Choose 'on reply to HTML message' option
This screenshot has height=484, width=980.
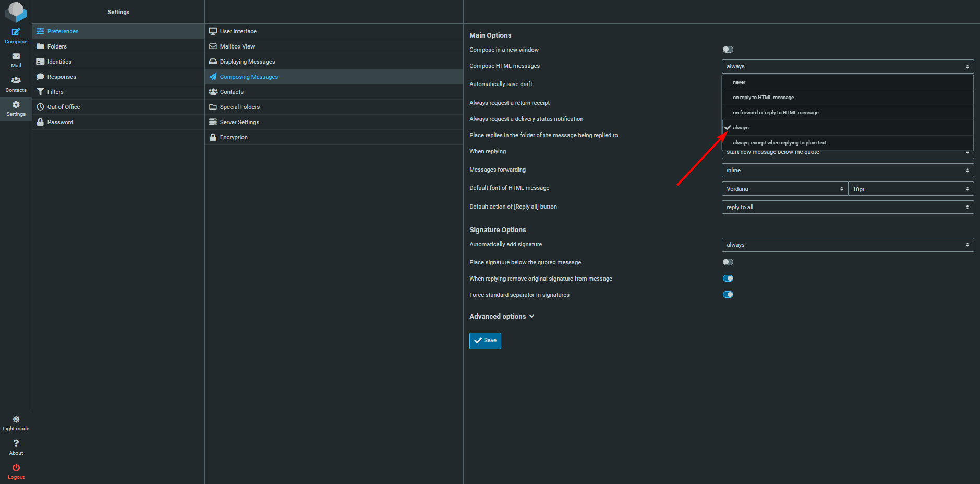pos(763,98)
